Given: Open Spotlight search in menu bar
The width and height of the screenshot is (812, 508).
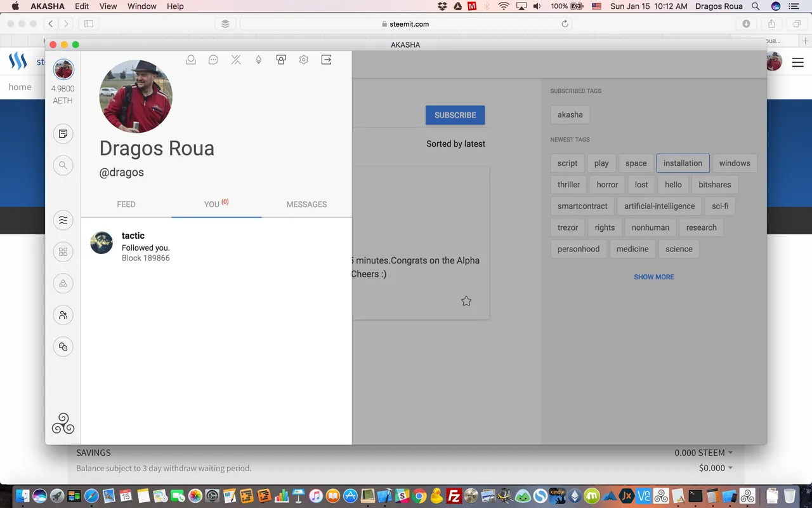Looking at the screenshot, I should (x=756, y=6).
